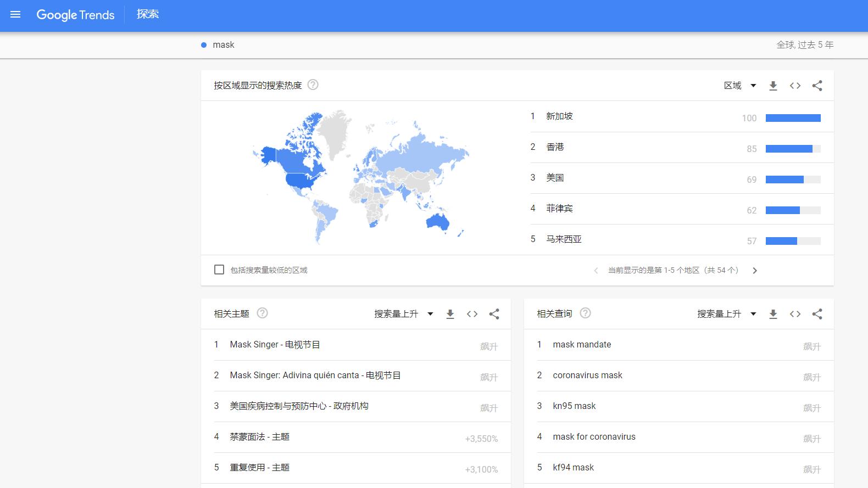868x488 pixels.
Task: Click the 探索 tab in header
Action: point(148,15)
